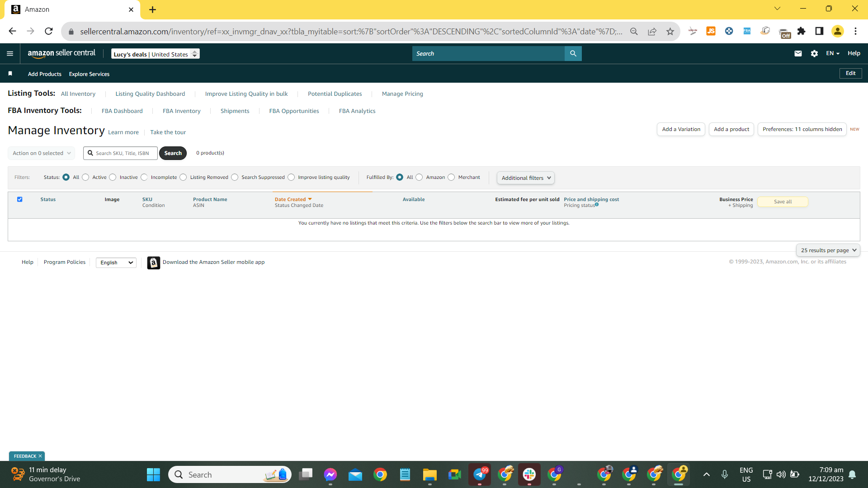Go back to the previous page
This screenshot has width=868, height=488.
[12, 31]
